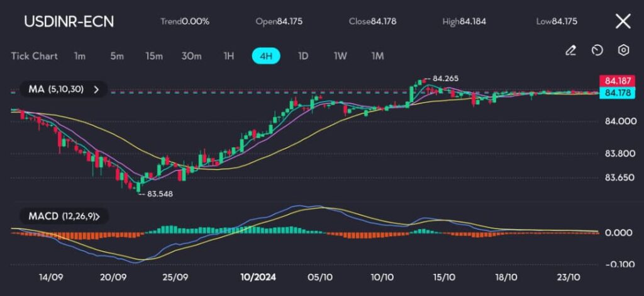Select the 1H timeframe
Viewport: 644px width, 296px height.
[x=229, y=56]
